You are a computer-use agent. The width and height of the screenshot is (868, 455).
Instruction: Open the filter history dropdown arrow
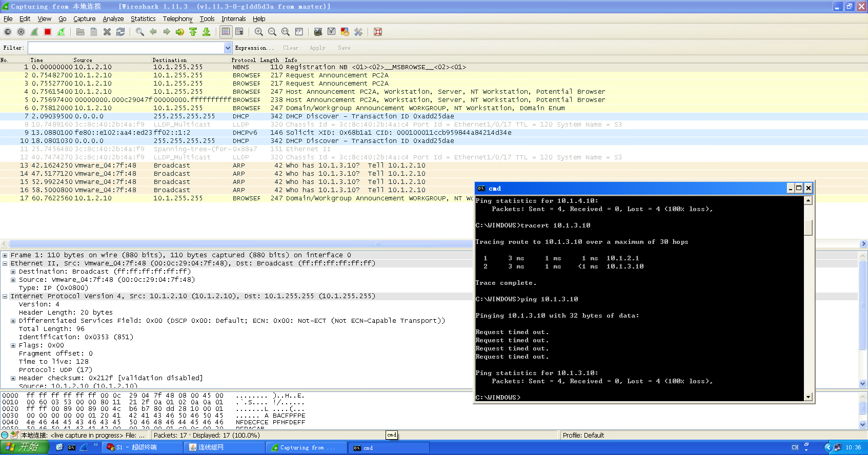pos(228,48)
